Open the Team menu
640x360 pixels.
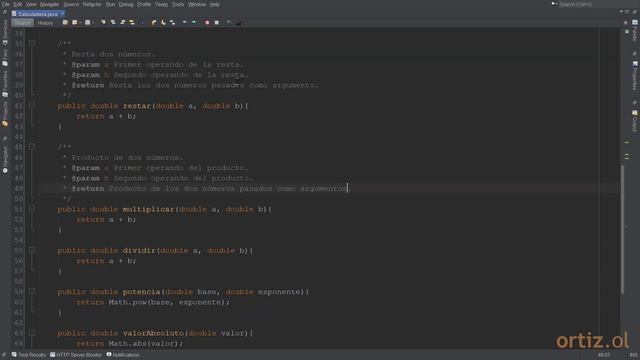(161, 4)
